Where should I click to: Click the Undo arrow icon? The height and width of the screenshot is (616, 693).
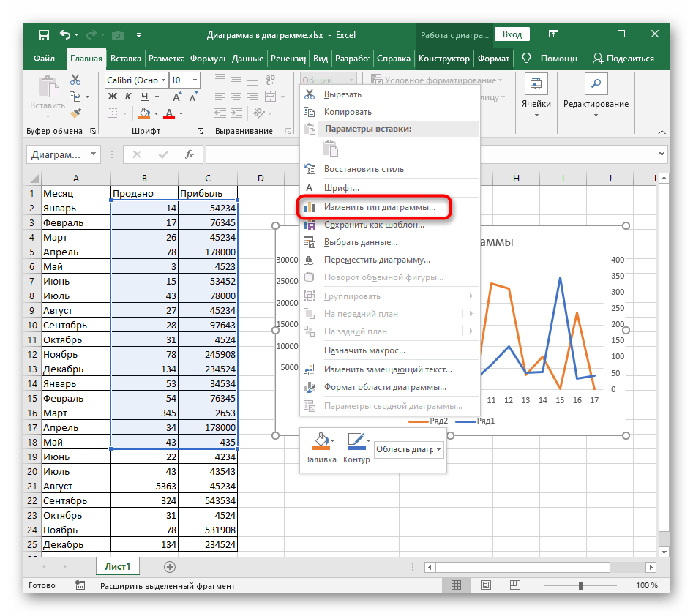tap(66, 34)
